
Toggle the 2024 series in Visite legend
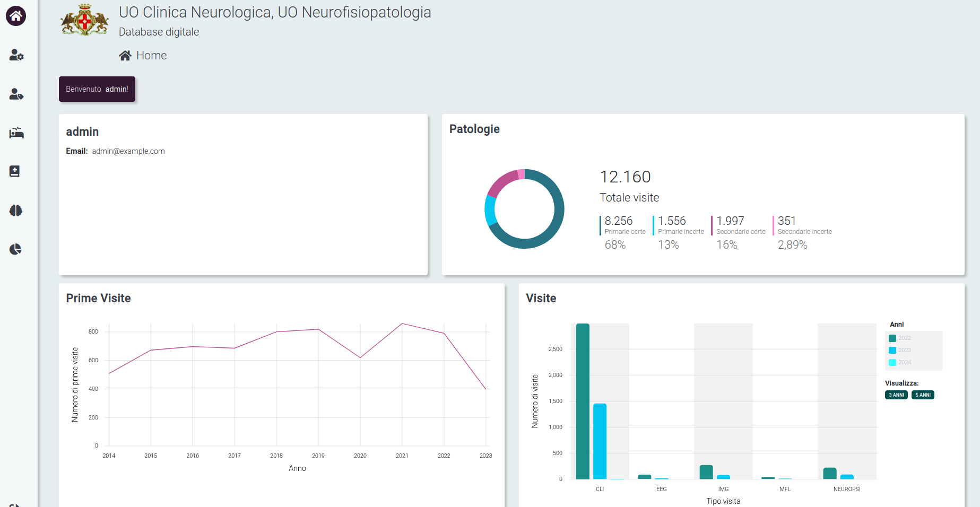pyautogui.click(x=900, y=363)
